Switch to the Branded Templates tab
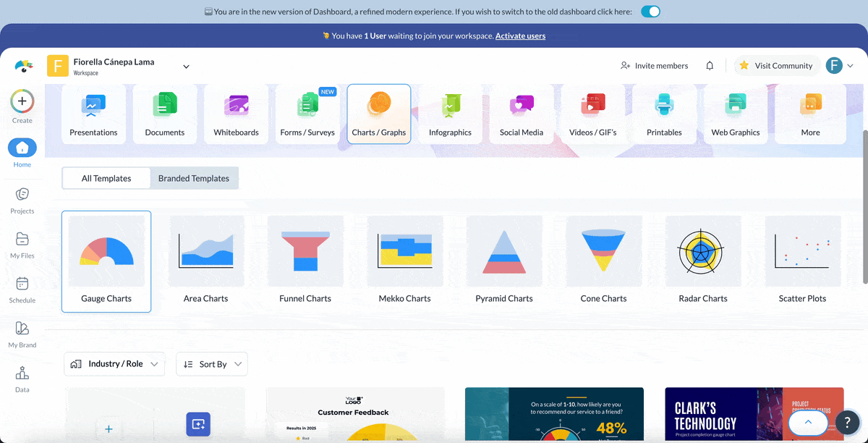 194,178
